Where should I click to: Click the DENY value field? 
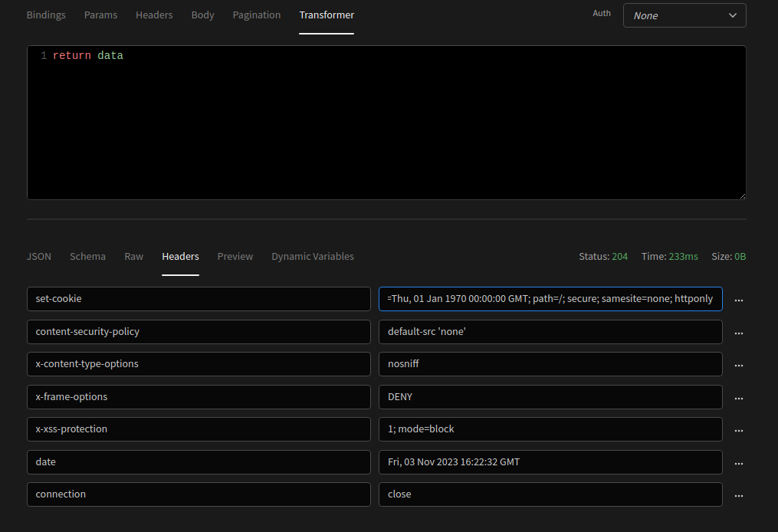click(550, 396)
